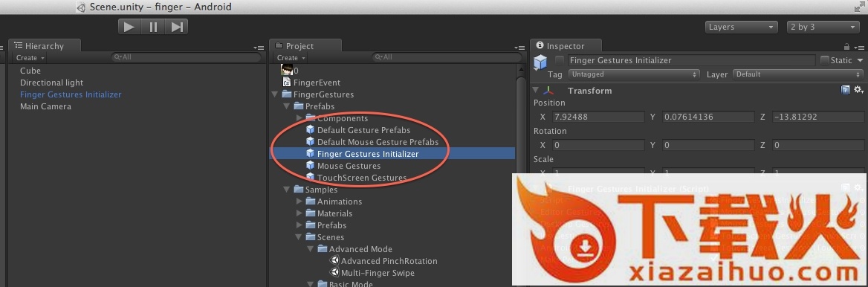Expand the Materials folder
The image size is (868, 287).
point(299,213)
